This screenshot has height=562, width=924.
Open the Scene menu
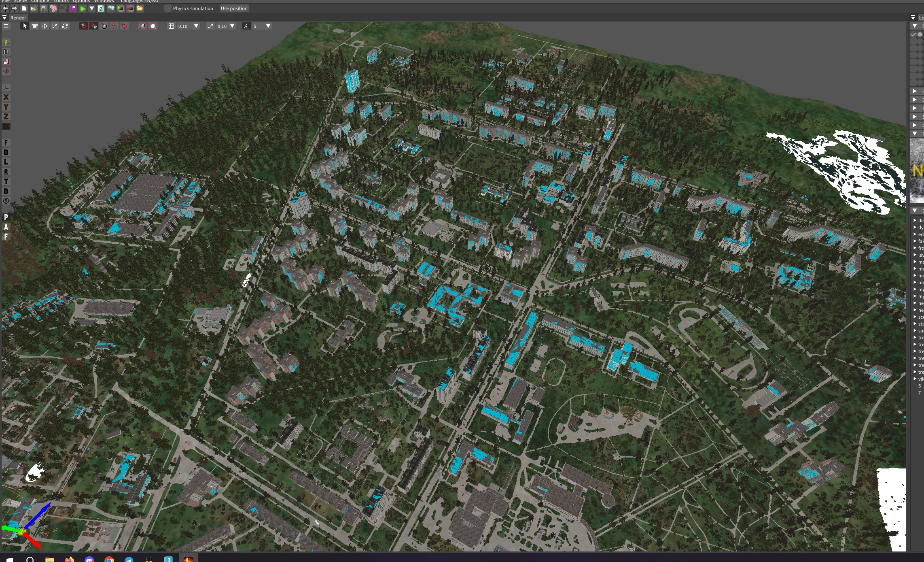[x=20, y=1]
